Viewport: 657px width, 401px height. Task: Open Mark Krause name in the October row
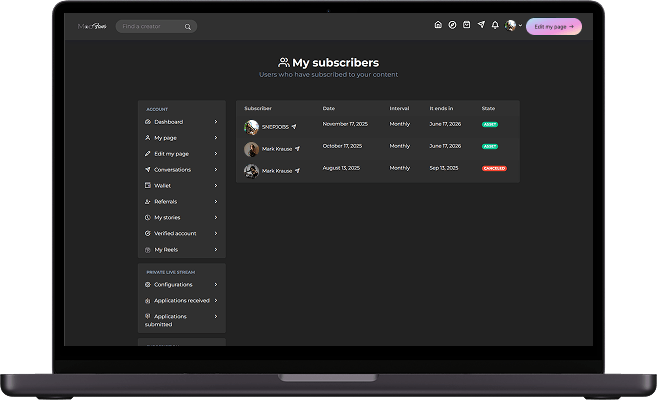(277, 149)
